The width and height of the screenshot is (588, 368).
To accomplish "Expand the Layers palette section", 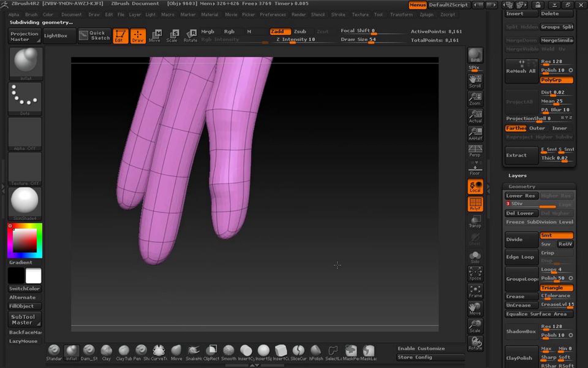I will coord(517,176).
